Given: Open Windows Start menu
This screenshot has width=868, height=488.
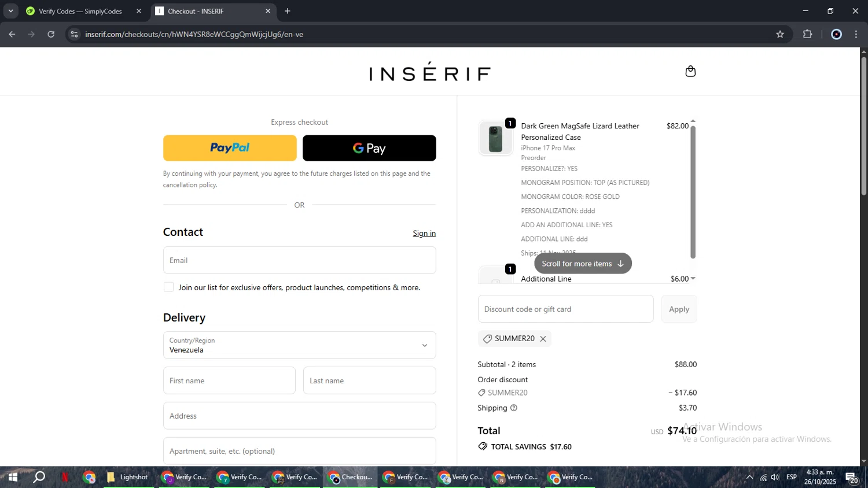Looking at the screenshot, I should (13, 477).
